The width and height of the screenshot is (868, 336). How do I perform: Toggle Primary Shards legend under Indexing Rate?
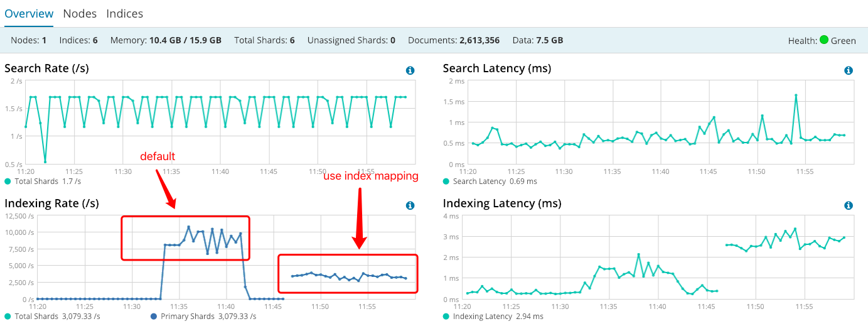(x=203, y=316)
